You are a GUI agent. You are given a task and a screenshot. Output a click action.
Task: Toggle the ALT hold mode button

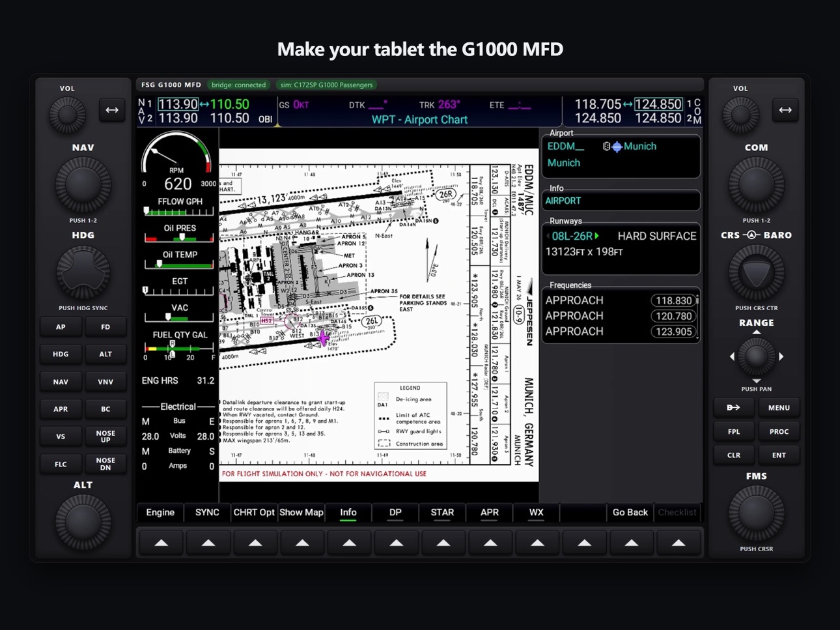point(105,354)
